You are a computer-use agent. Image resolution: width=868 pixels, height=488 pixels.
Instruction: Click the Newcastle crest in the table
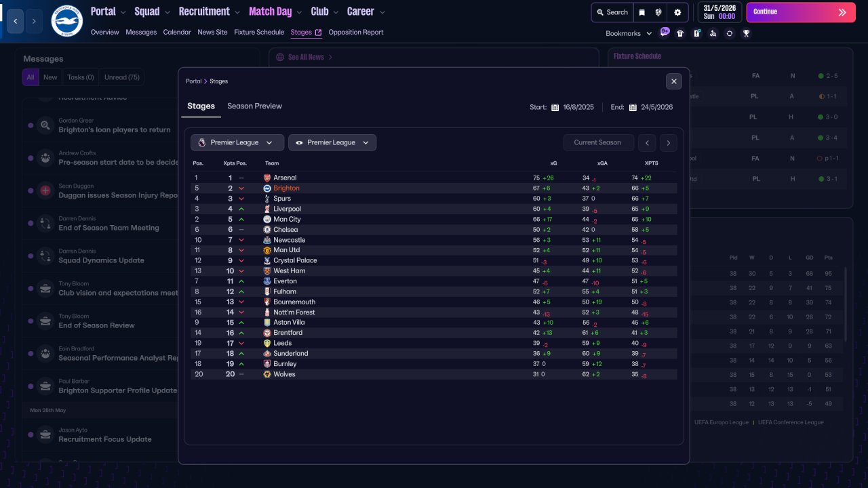267,240
